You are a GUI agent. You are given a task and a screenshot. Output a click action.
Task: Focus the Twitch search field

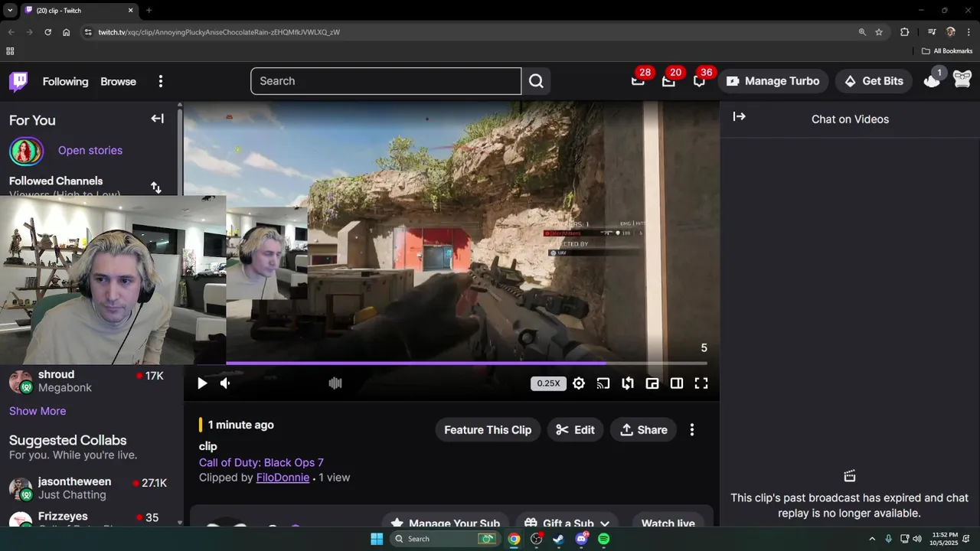(386, 81)
